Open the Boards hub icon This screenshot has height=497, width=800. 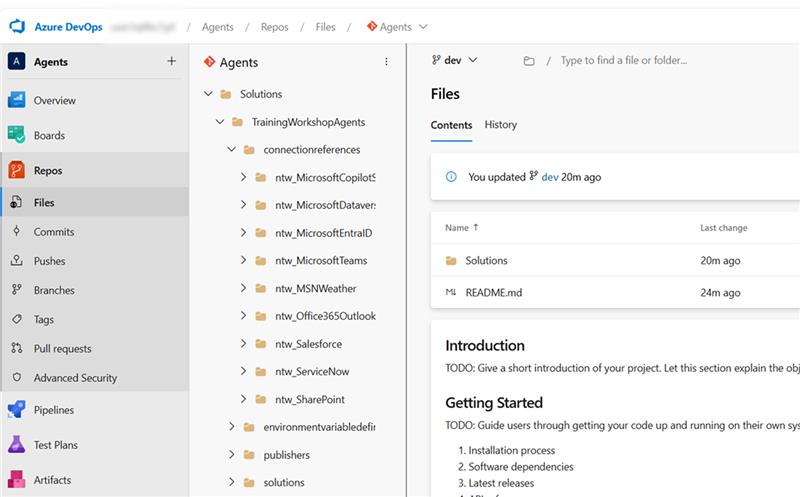click(16, 135)
